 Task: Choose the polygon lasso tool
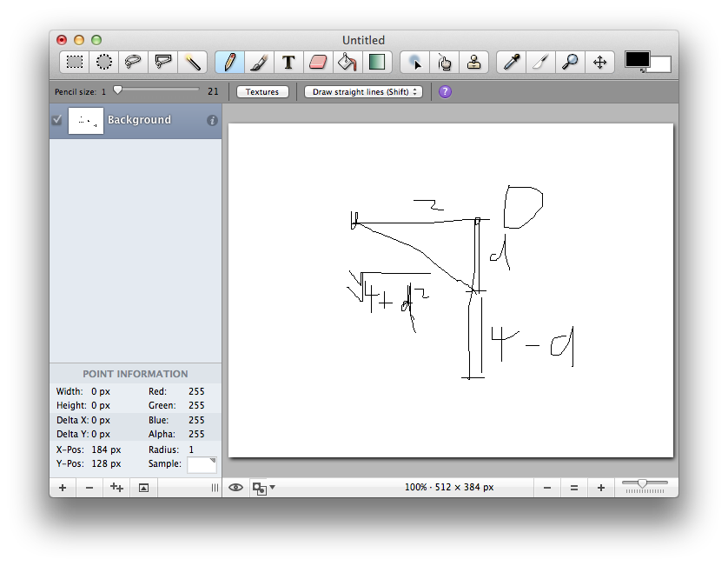point(163,62)
